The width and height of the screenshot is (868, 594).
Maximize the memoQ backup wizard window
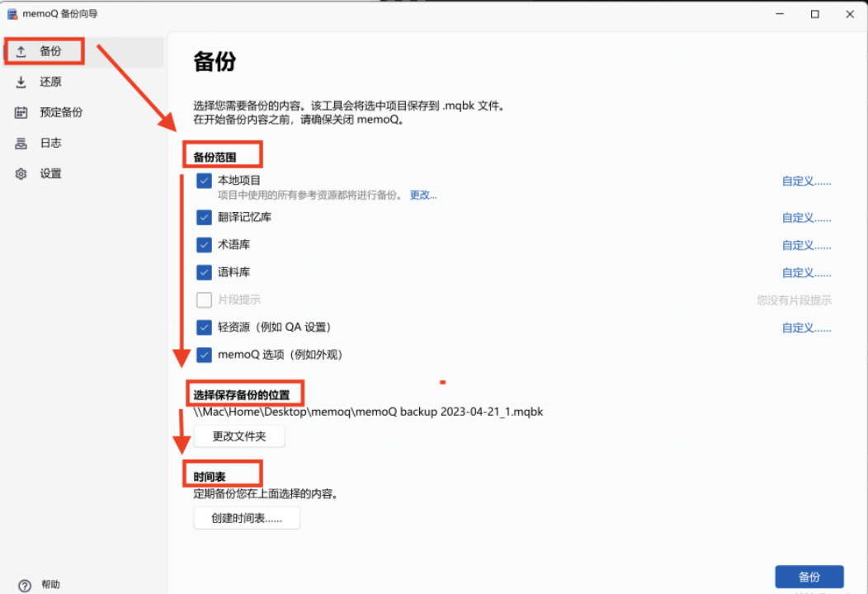click(814, 14)
